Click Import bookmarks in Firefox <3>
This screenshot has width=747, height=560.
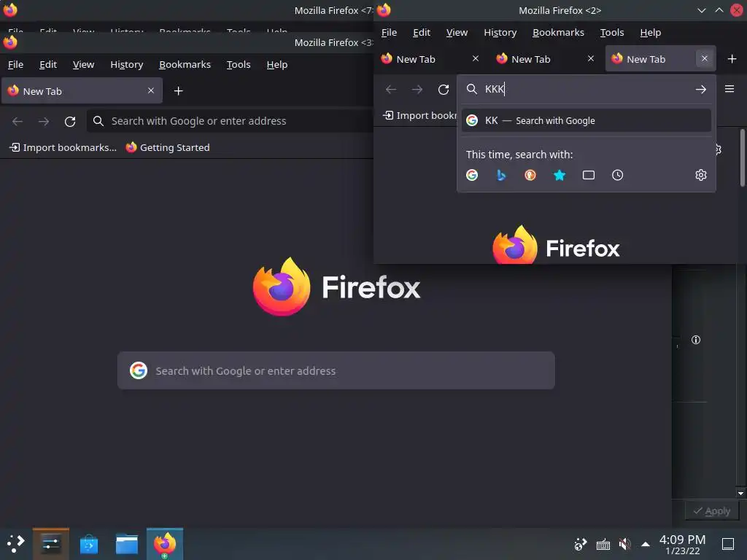pos(63,147)
